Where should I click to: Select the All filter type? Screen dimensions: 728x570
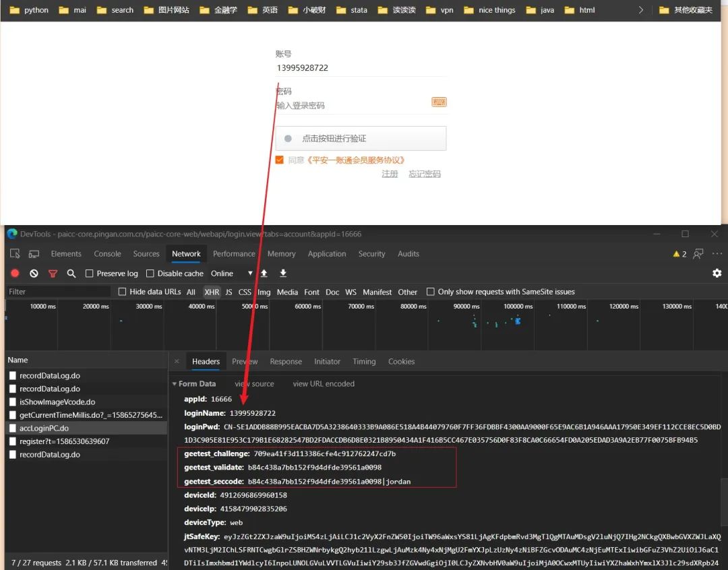point(191,292)
